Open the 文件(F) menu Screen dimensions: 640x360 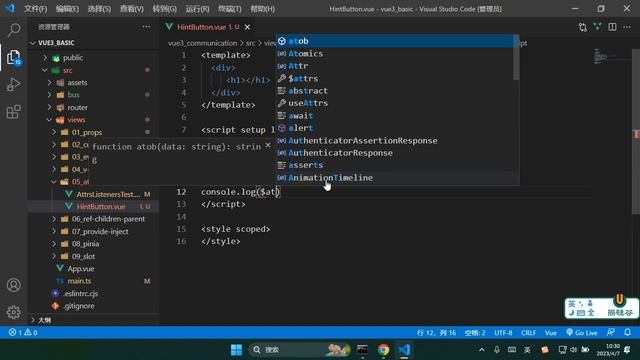35,9
